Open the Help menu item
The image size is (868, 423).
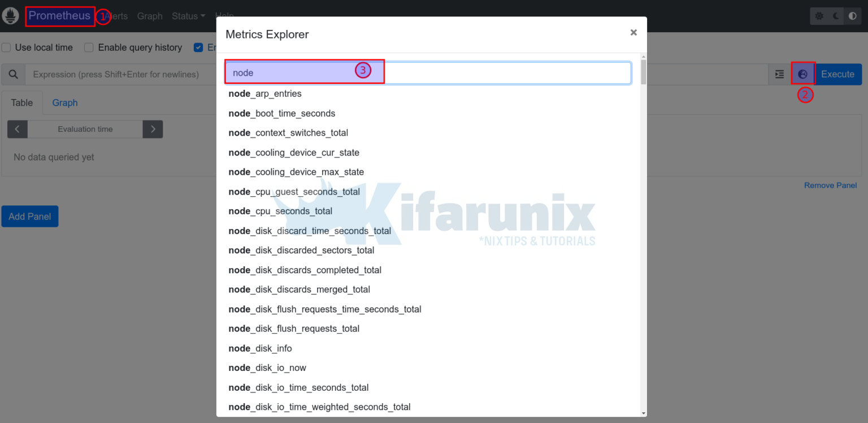pyautogui.click(x=224, y=16)
